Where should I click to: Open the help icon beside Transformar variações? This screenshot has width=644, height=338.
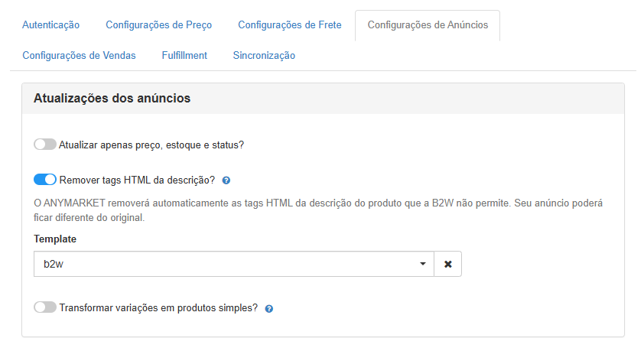[x=268, y=308]
